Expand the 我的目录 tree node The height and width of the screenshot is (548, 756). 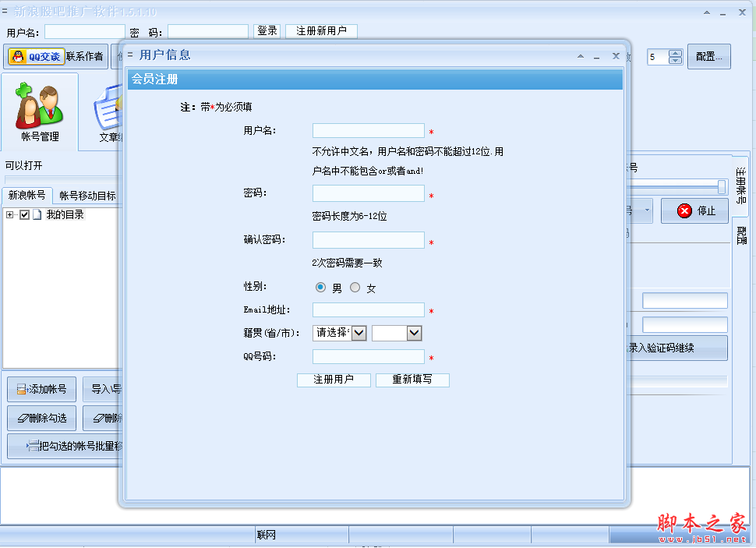point(10,215)
